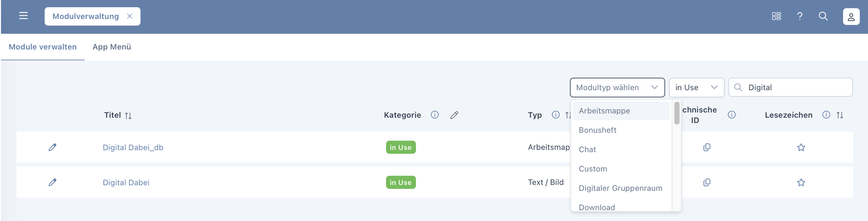868x221 pixels.
Task: Click the module type list scrollbar
Action: click(677, 113)
